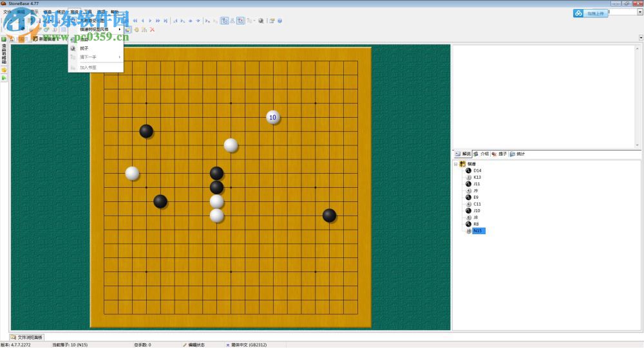Click the play-with-N autoplay toolbar icon
Image resolution: width=644 pixels, height=348 pixels.
click(208, 21)
